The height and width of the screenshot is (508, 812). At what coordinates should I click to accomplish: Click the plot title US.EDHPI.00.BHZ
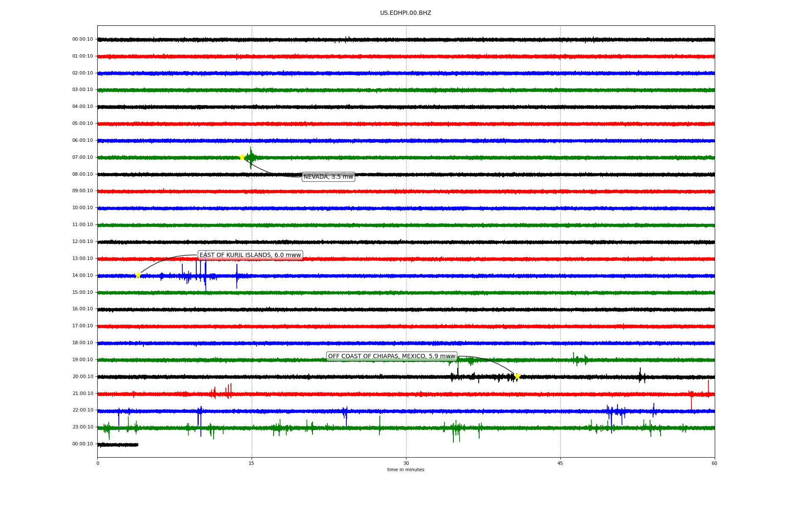coord(406,13)
